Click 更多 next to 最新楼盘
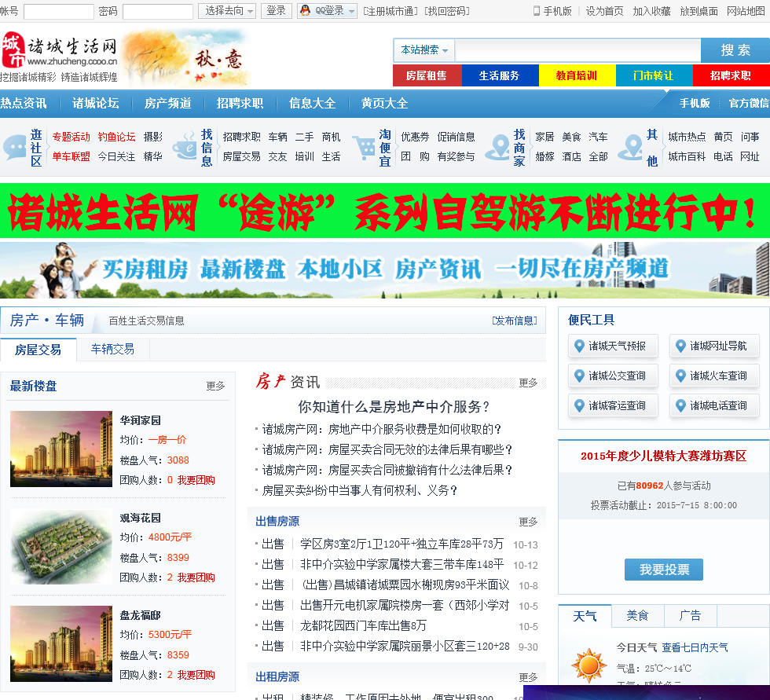Screen dimensions: 770x700 click(215, 386)
